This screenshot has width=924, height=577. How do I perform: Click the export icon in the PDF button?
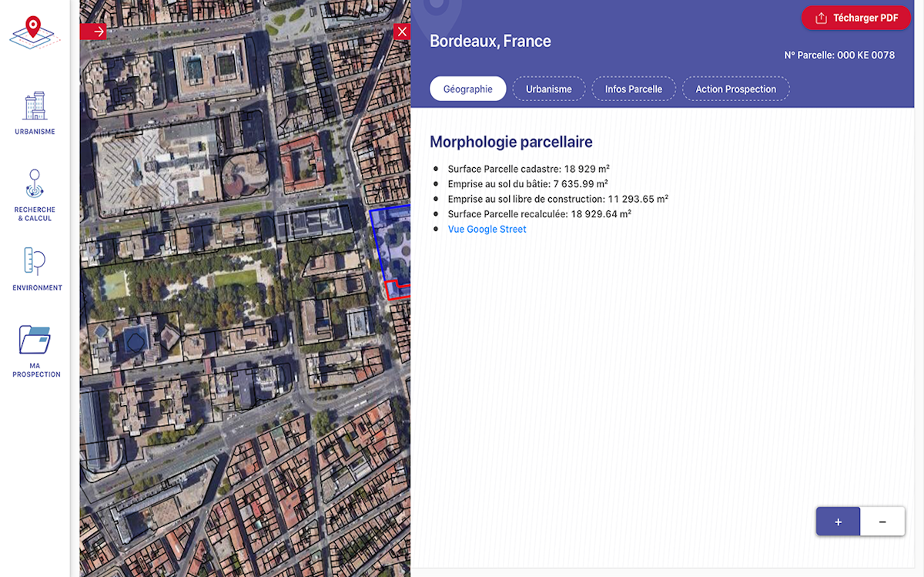[x=821, y=18]
